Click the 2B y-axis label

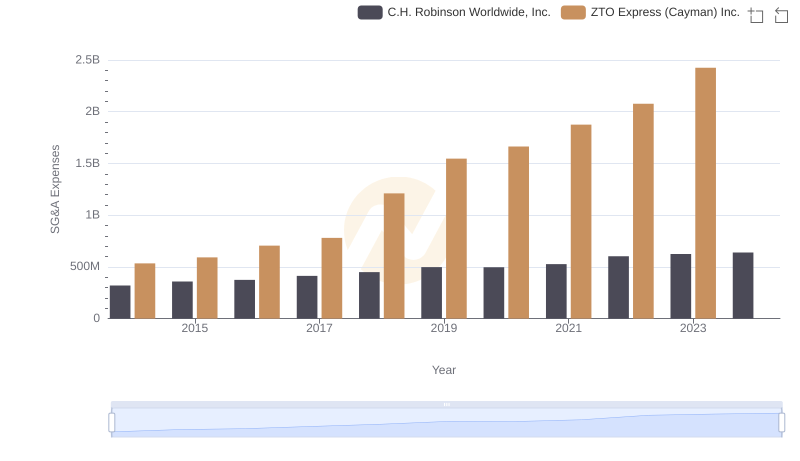(x=92, y=111)
